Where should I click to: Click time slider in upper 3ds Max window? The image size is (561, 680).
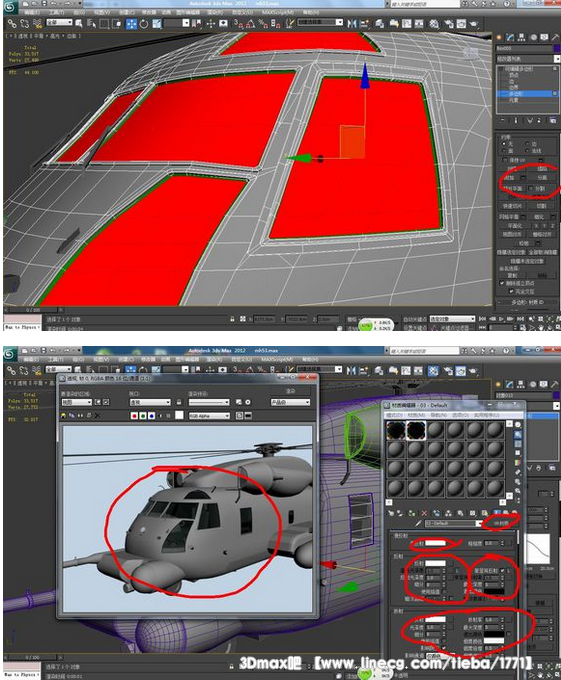[x=33, y=310]
